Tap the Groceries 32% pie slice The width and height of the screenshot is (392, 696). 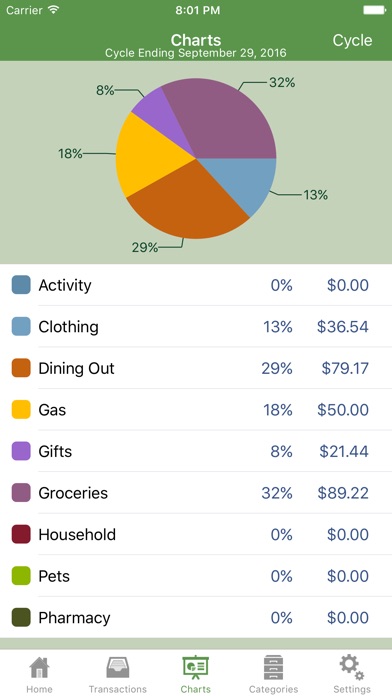tap(222, 120)
